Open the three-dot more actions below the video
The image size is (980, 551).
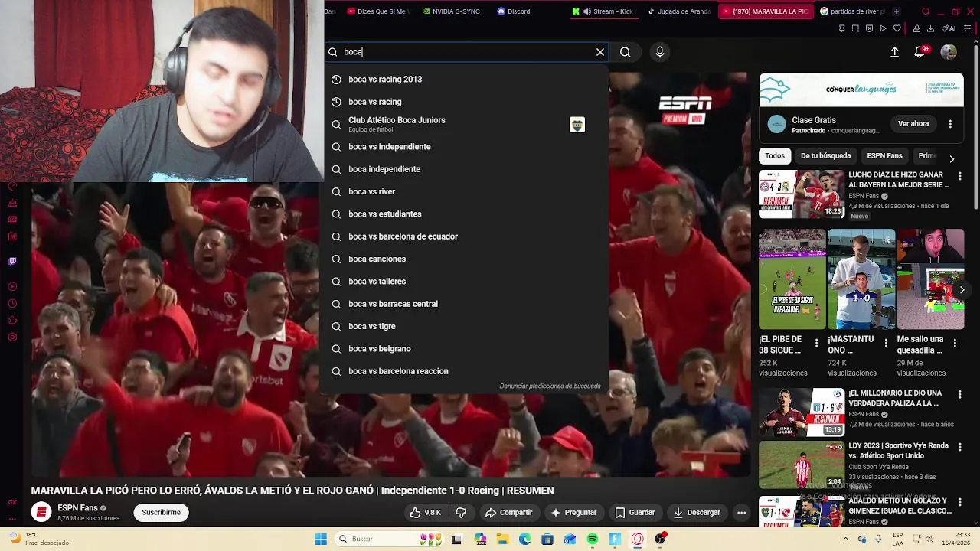741,513
